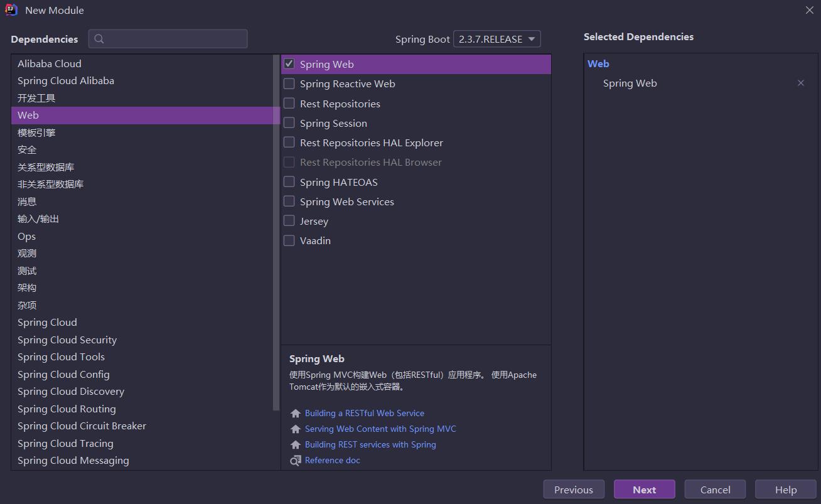Remove Spring Web via the x icon
This screenshot has width=821, height=504.
pos(801,83)
